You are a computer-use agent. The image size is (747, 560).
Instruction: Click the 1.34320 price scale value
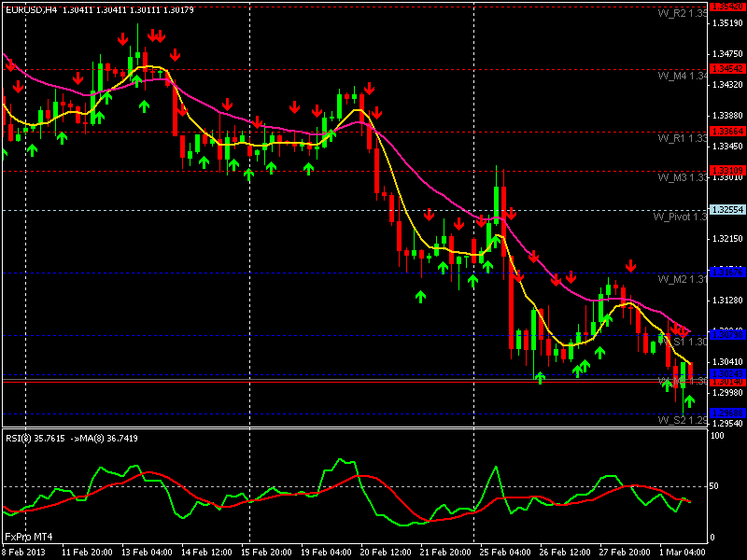(727, 85)
